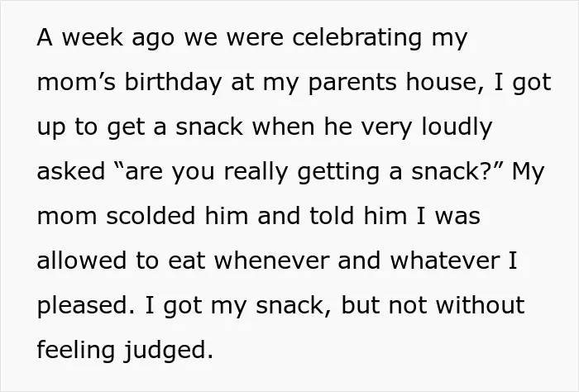Click the phrase "parents house"
Screen dimensions: 579x392
tap(392, 83)
